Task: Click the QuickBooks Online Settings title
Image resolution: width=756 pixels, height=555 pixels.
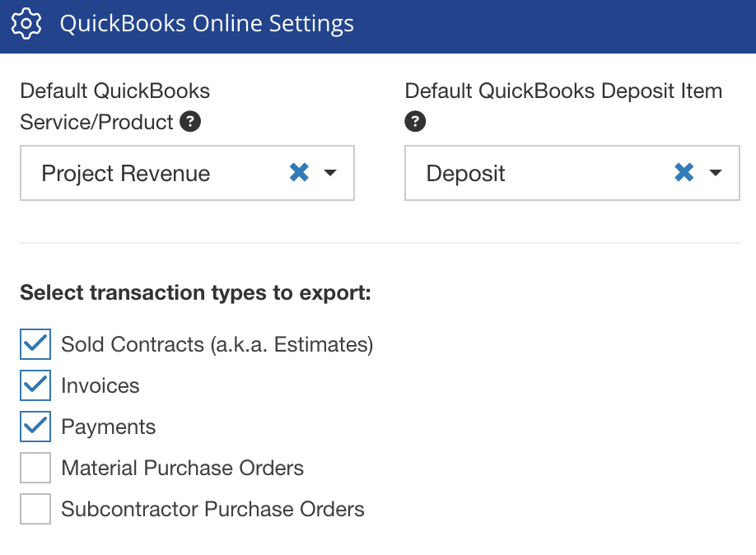Action: pyautogui.click(x=207, y=24)
